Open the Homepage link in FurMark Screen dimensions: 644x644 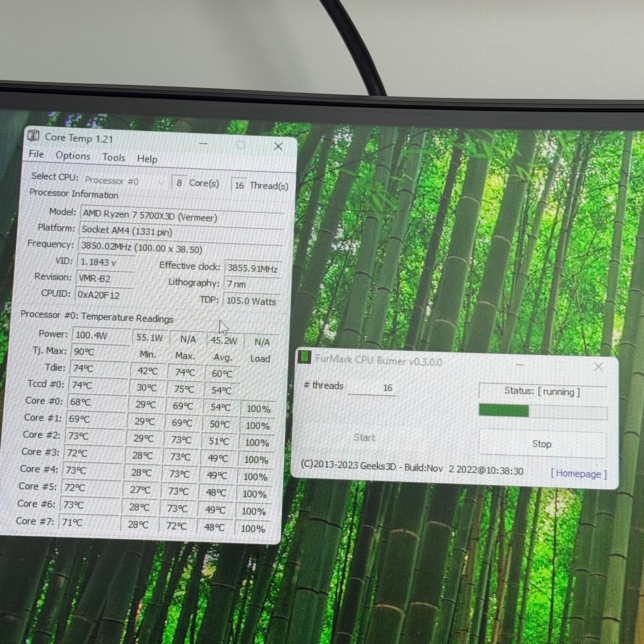[578, 474]
